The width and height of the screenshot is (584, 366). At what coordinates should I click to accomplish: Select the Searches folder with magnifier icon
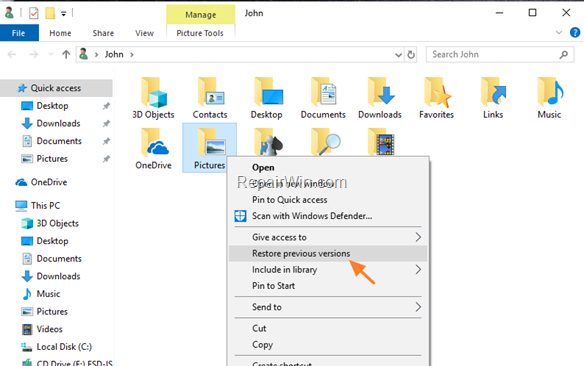tap(326, 141)
